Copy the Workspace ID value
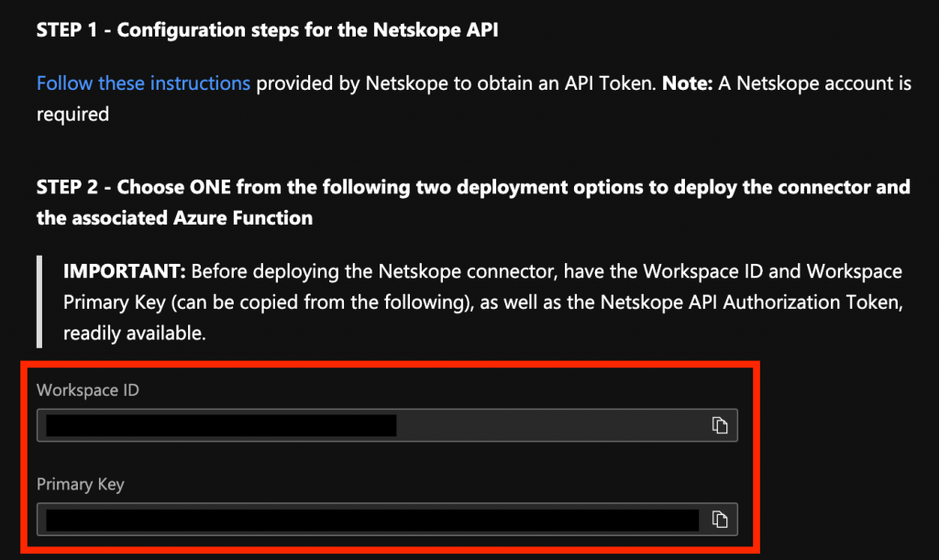 (x=719, y=425)
